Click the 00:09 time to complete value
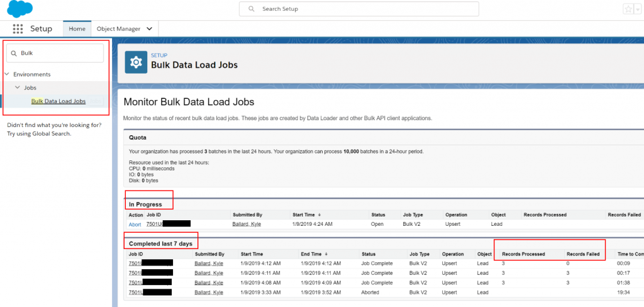644x307 pixels. click(623, 263)
